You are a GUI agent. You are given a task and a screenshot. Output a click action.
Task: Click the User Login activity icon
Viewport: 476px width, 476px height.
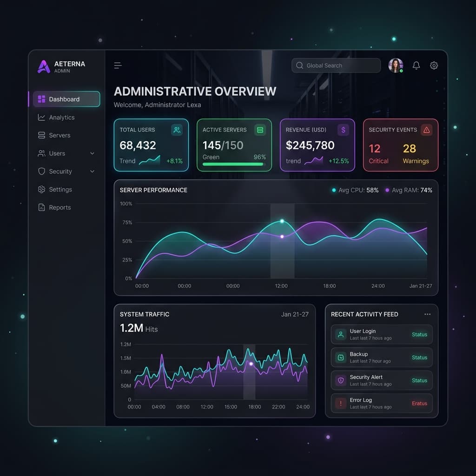pos(341,335)
